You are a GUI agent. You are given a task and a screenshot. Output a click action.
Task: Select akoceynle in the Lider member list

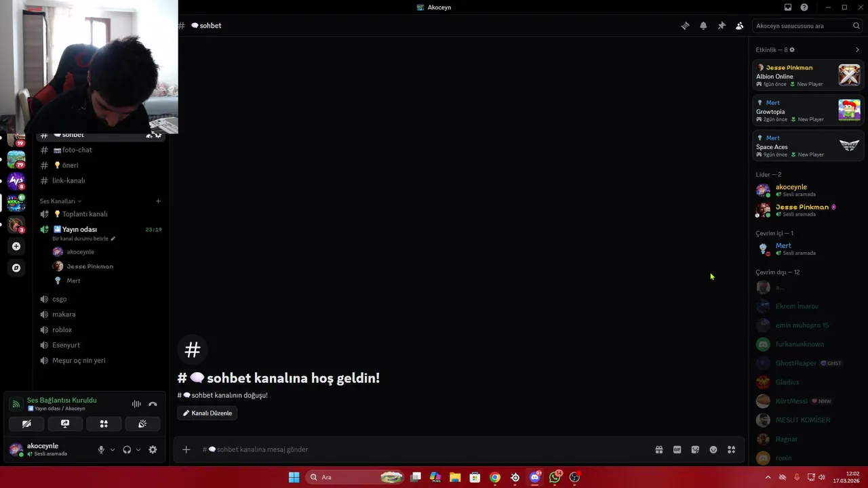pos(808,190)
